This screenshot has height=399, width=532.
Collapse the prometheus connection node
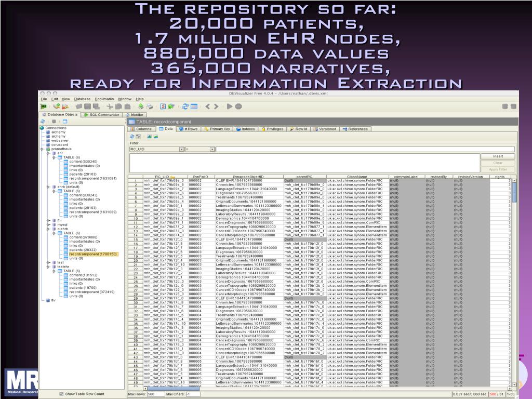[42, 149]
